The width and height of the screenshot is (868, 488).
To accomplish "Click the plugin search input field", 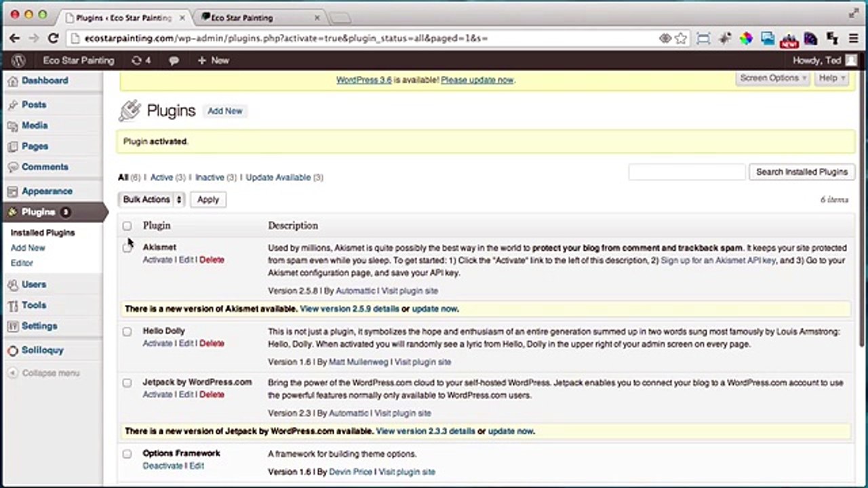I will pyautogui.click(x=686, y=172).
